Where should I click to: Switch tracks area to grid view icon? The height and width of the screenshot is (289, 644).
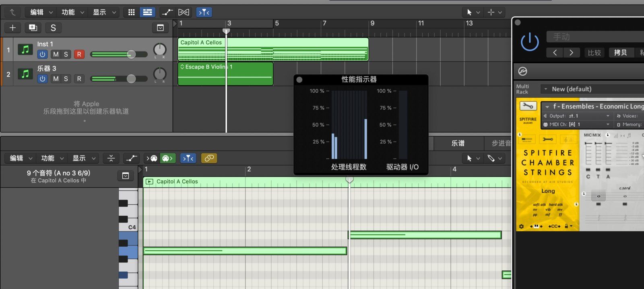coord(131,12)
